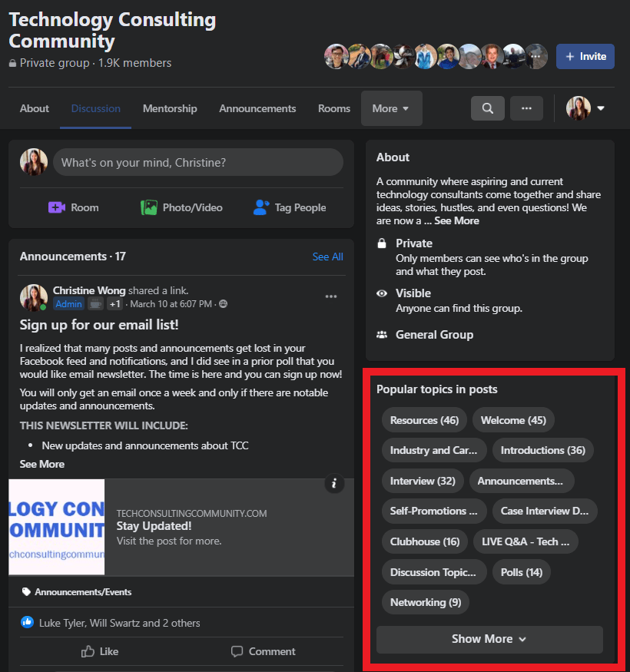Expand the More tab dropdown
This screenshot has width=630, height=672.
tap(391, 108)
